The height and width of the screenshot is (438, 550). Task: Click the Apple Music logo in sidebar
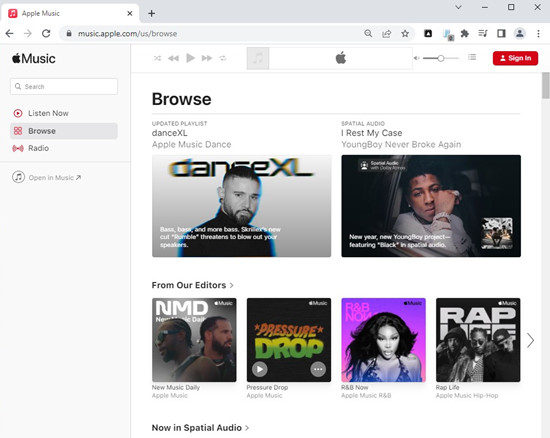(x=34, y=59)
